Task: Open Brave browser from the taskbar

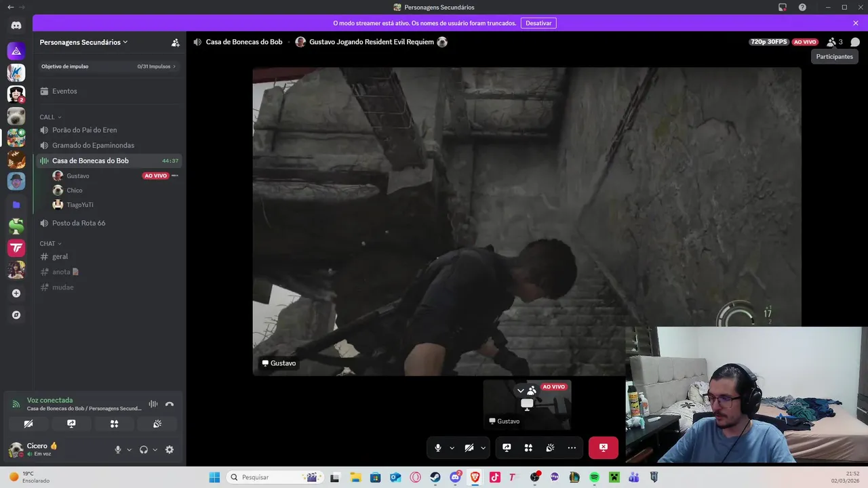Action: (475, 477)
